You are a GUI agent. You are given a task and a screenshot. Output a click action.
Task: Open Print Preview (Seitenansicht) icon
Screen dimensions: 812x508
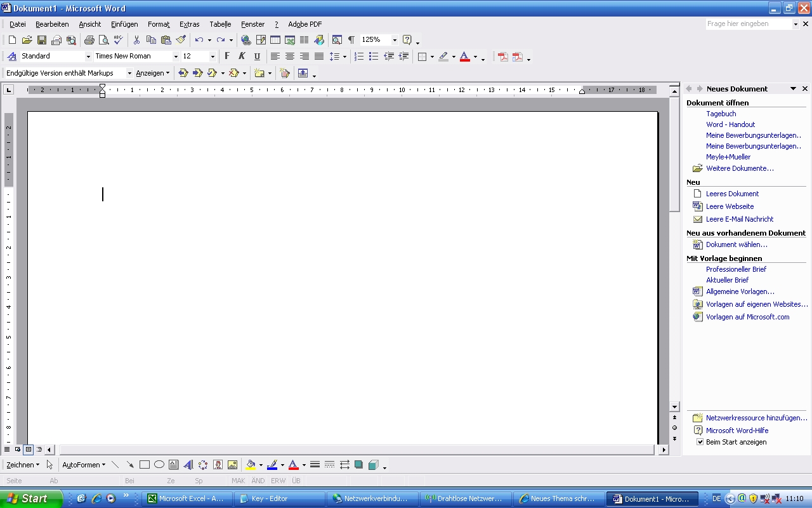103,40
